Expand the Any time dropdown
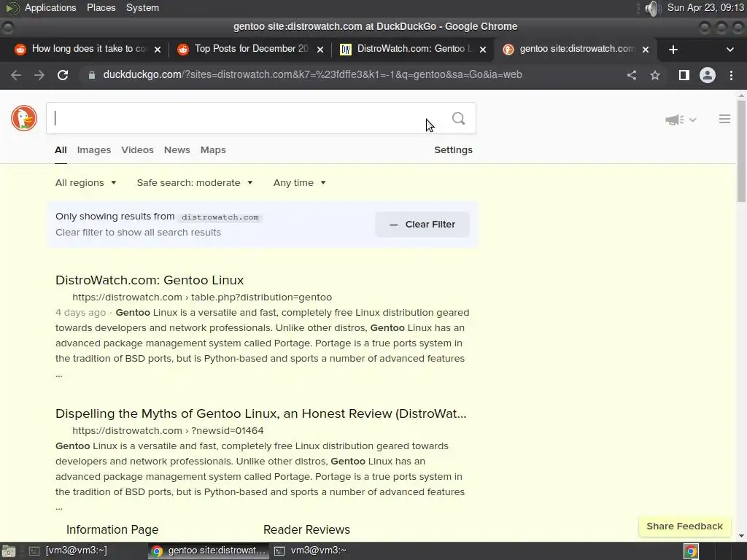The image size is (747, 560). click(299, 183)
